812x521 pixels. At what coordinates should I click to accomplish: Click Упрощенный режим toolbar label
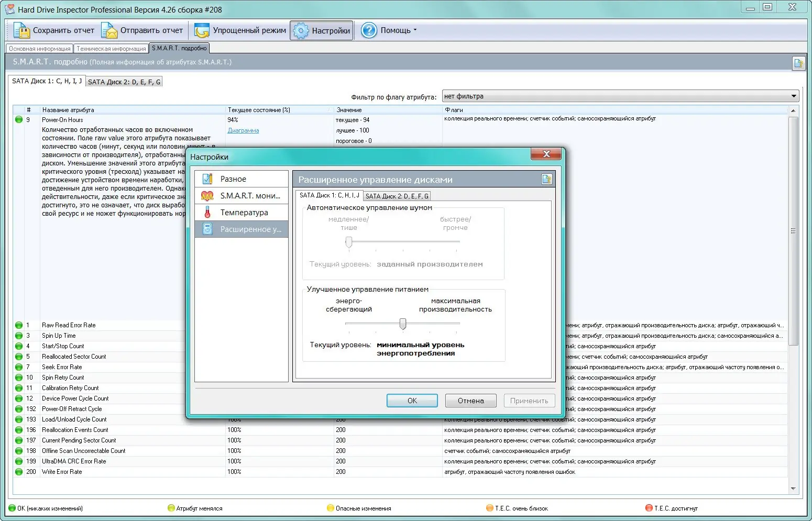pos(249,30)
